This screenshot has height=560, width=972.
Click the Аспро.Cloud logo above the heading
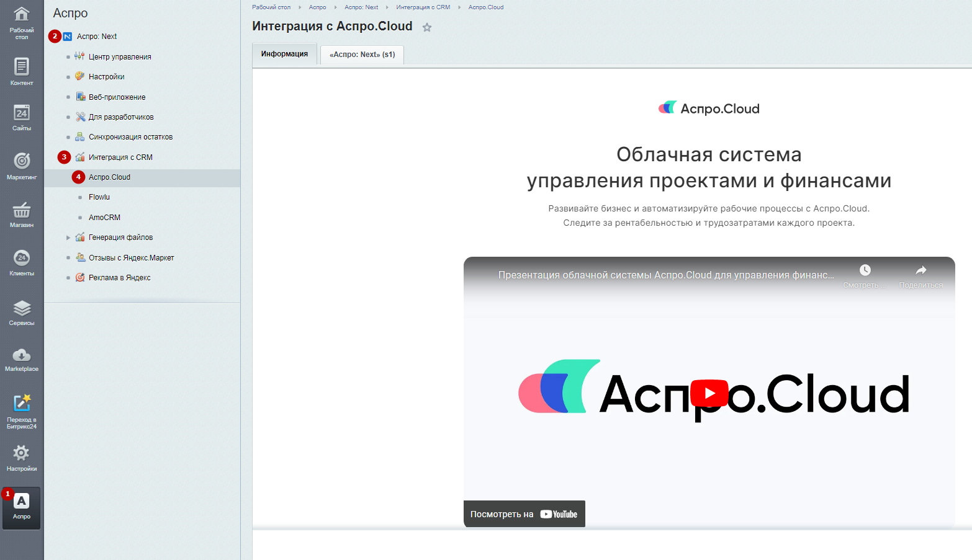709,109
